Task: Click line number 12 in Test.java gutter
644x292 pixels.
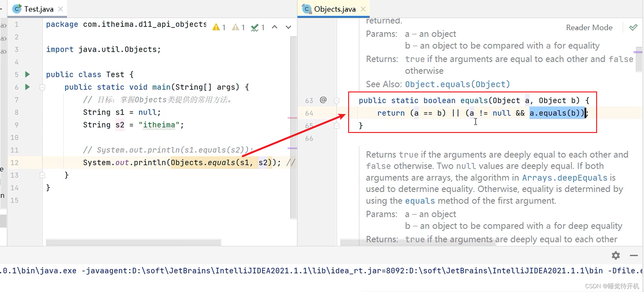Action: [x=14, y=163]
